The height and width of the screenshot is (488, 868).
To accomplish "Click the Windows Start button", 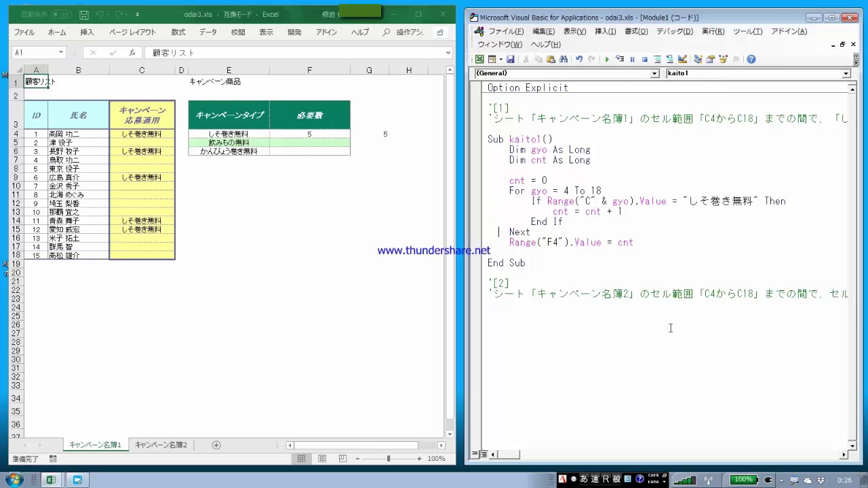I will point(14,480).
